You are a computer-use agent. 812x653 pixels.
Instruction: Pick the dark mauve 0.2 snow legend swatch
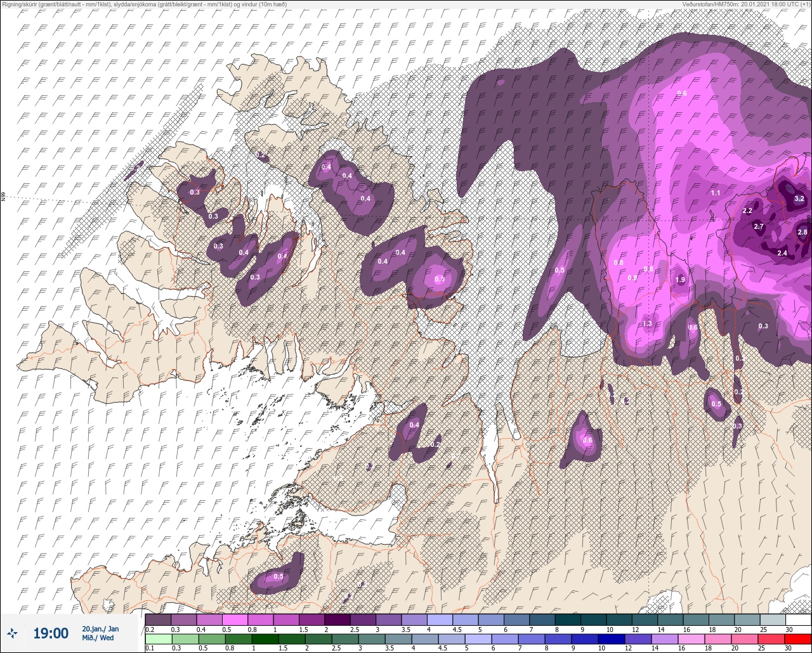[x=158, y=619]
